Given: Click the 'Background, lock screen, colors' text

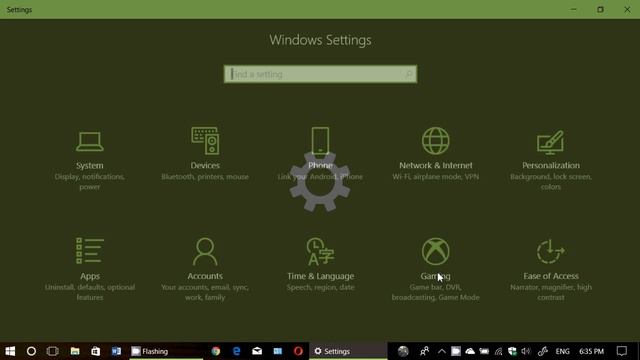Looking at the screenshot, I should (551, 182).
